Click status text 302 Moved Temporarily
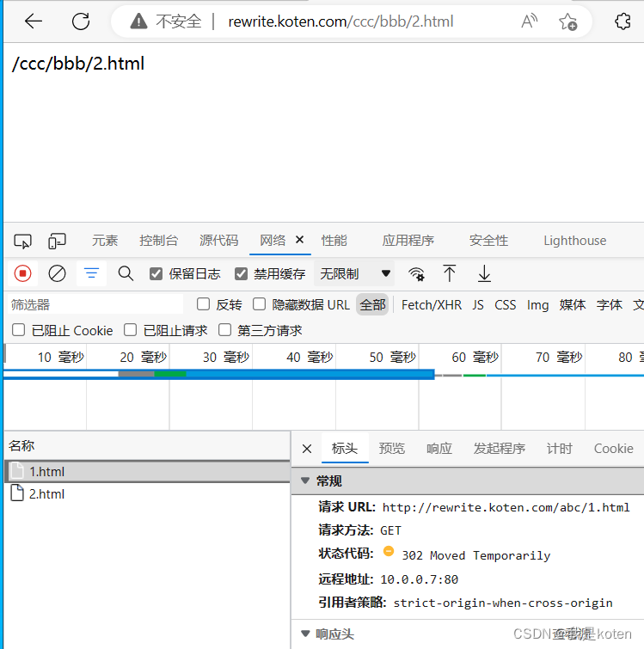Image resolution: width=644 pixels, height=649 pixels. click(476, 555)
